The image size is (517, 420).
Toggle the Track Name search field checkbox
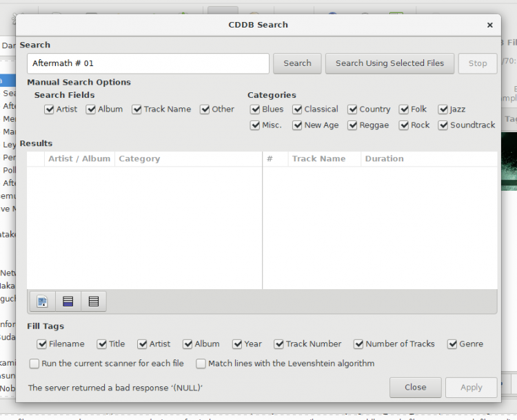136,109
